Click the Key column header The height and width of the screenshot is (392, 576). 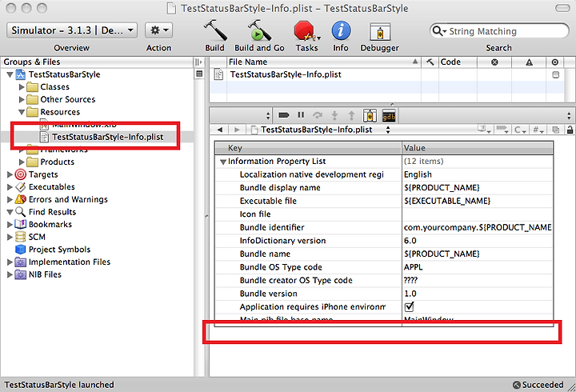308,148
